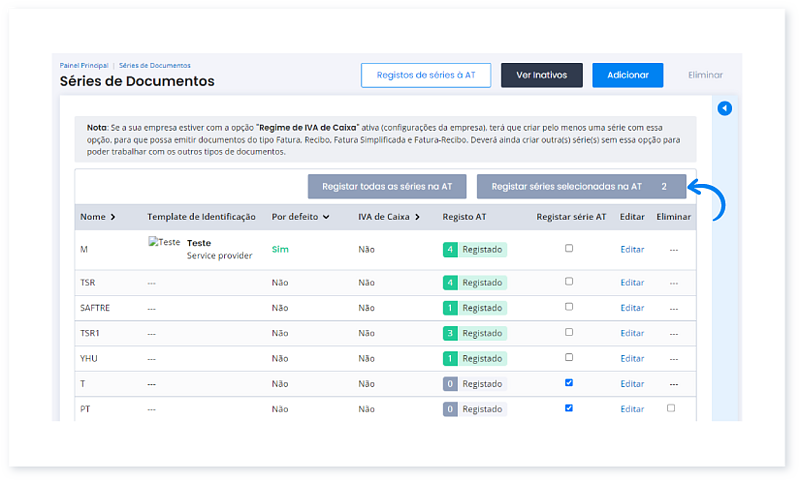Click Editar link for the YHU series
Image resolution: width=800 pixels, height=481 pixels.
632,358
